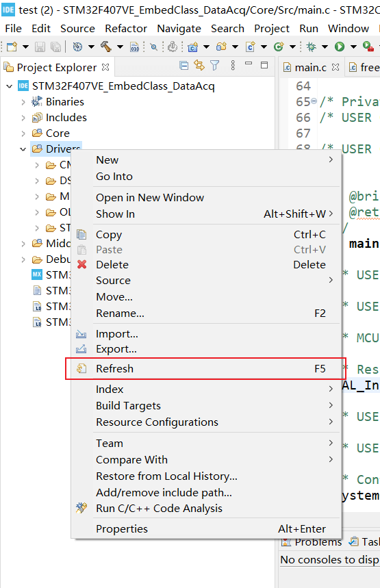Click the green bug Debug icon
The image size is (380, 588).
click(311, 47)
